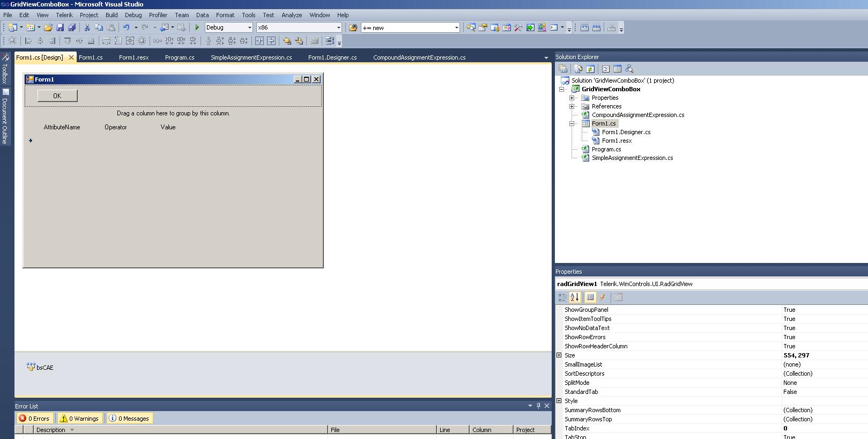
Task: Click Align Lefts in the layout toolbar
Action: (x=28, y=41)
